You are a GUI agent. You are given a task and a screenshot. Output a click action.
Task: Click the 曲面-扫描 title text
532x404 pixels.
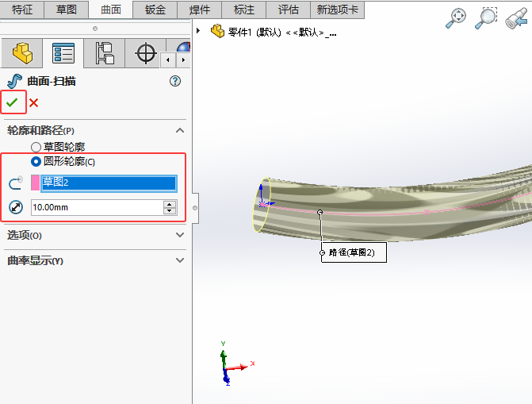tap(52, 81)
